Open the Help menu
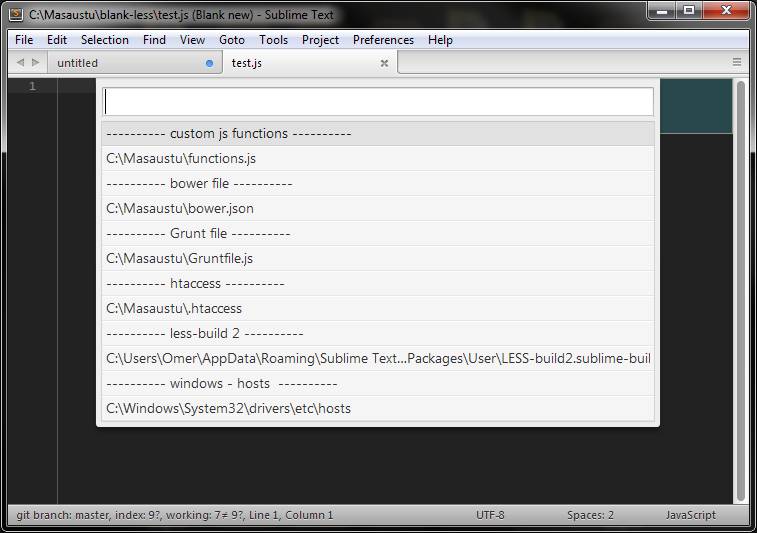The height and width of the screenshot is (533, 757). 440,40
